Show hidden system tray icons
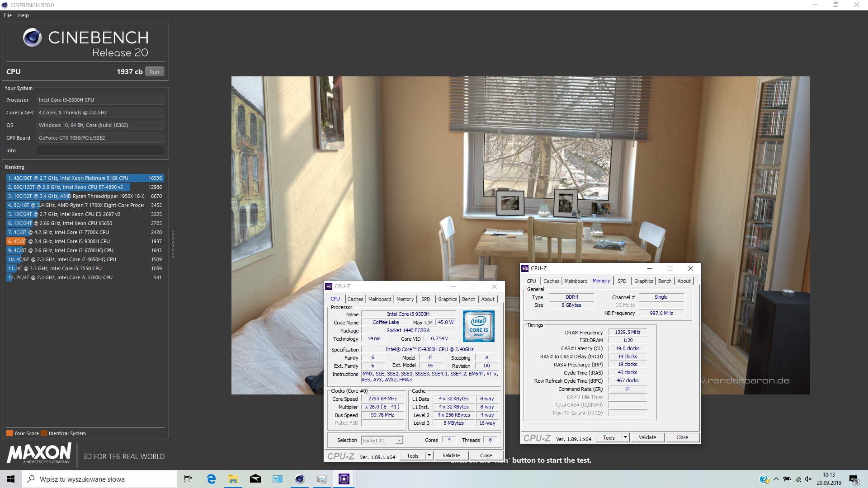 click(776, 479)
